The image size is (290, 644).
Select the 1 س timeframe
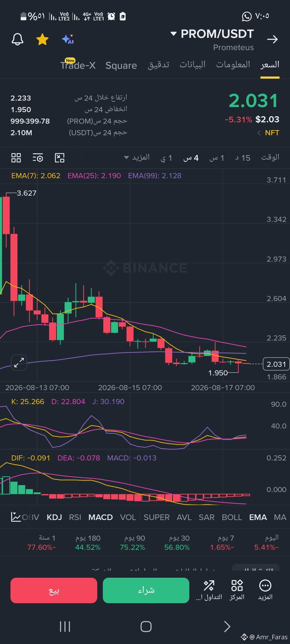(x=217, y=158)
